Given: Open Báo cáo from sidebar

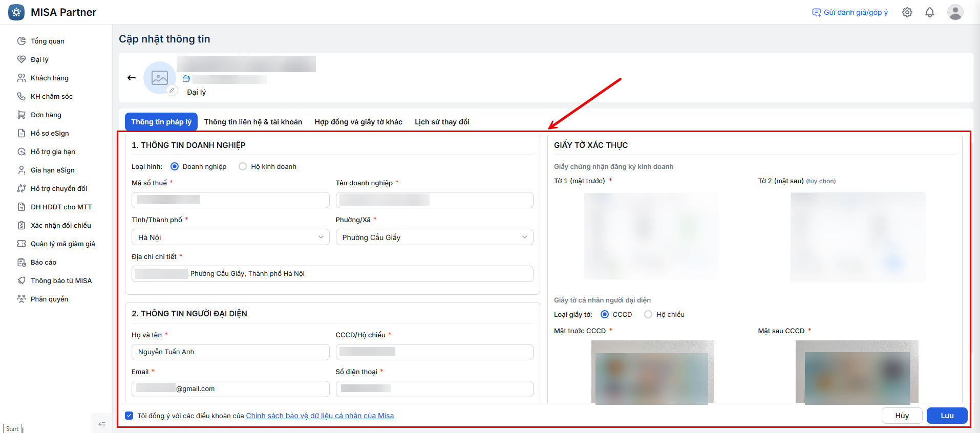Looking at the screenshot, I should point(44,262).
